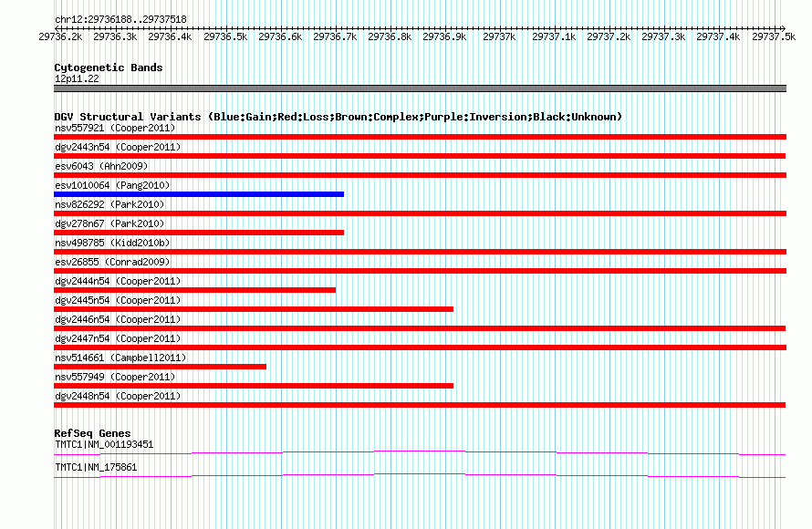Click the dgv2444n54 (Cooper2011) red bar
The height and width of the screenshot is (529, 812).
click(x=194, y=290)
